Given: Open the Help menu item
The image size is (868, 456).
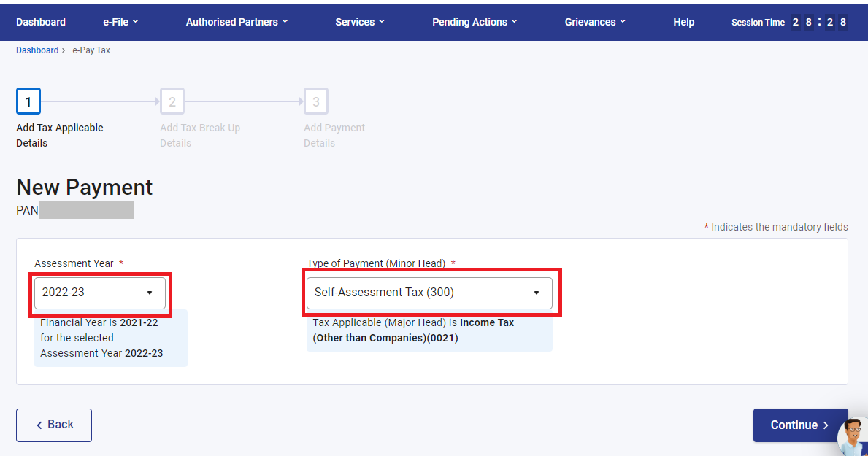Looking at the screenshot, I should tap(683, 22).
